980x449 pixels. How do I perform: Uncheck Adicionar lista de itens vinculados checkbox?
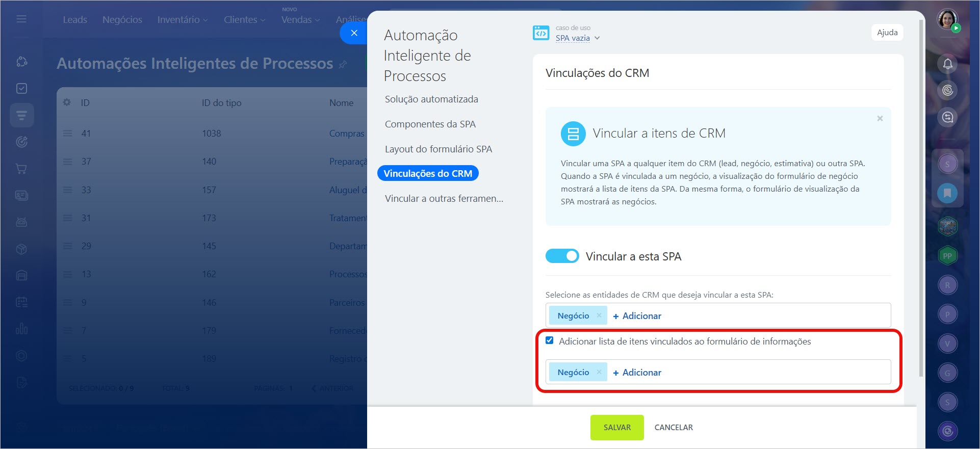click(x=550, y=340)
